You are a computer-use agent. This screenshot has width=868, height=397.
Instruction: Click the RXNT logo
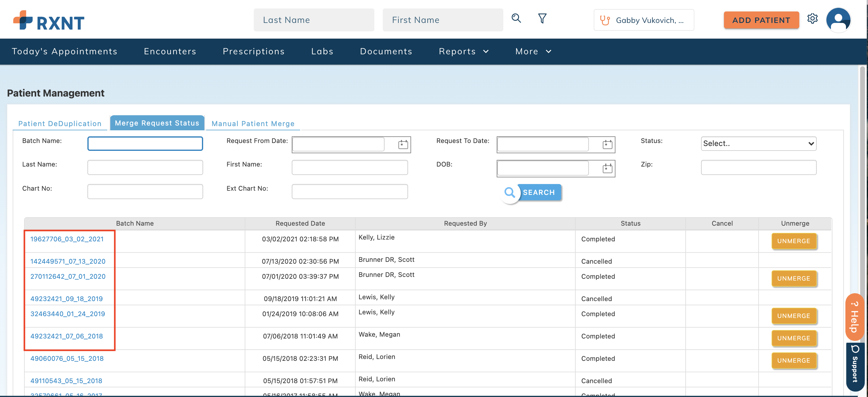(x=49, y=21)
